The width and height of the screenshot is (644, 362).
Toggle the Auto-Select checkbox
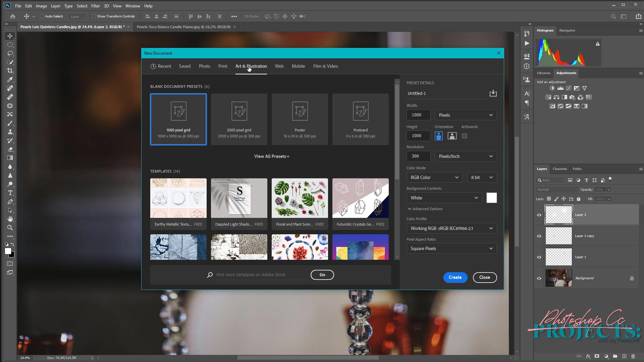(42, 16)
